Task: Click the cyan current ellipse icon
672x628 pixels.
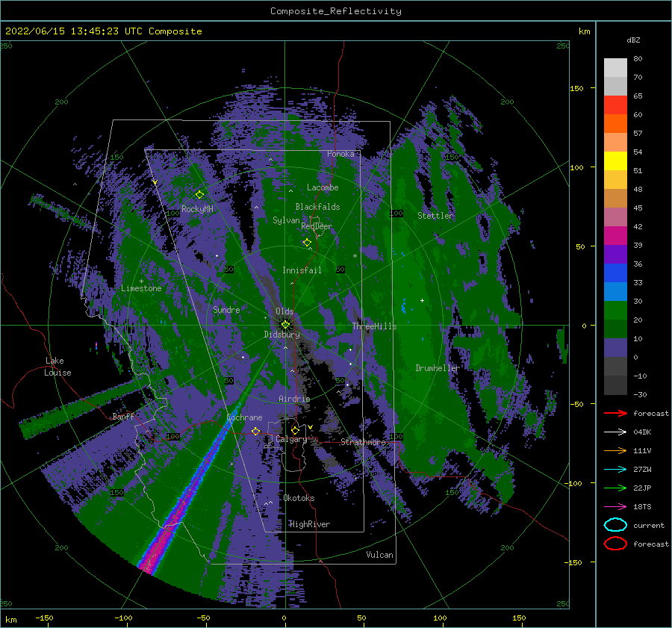Action: click(x=615, y=525)
